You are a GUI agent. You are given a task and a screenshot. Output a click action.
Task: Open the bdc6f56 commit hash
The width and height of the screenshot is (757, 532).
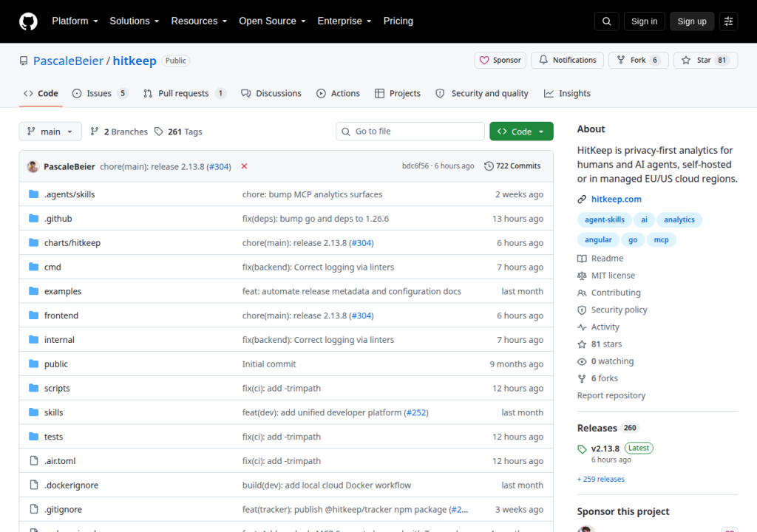pyautogui.click(x=415, y=166)
